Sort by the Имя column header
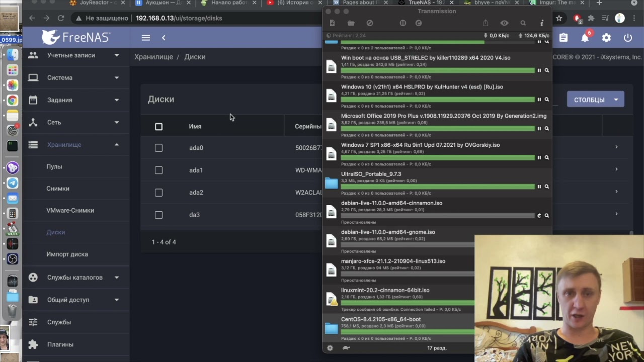644x362 pixels. [195, 127]
